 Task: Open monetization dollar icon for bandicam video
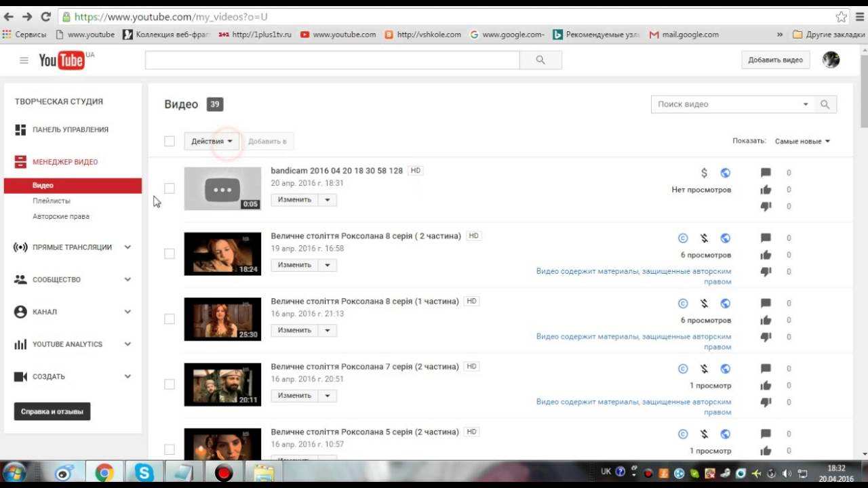[x=704, y=173]
